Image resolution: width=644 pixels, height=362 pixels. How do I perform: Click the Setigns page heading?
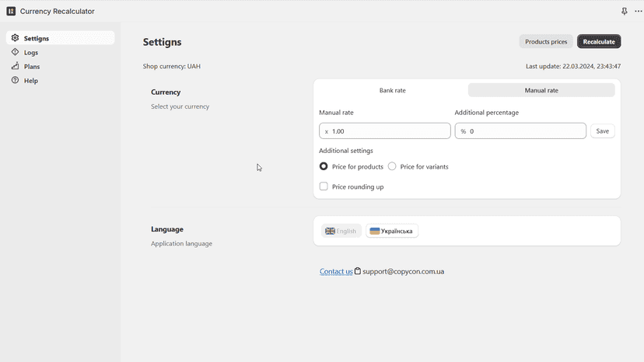coord(163,42)
